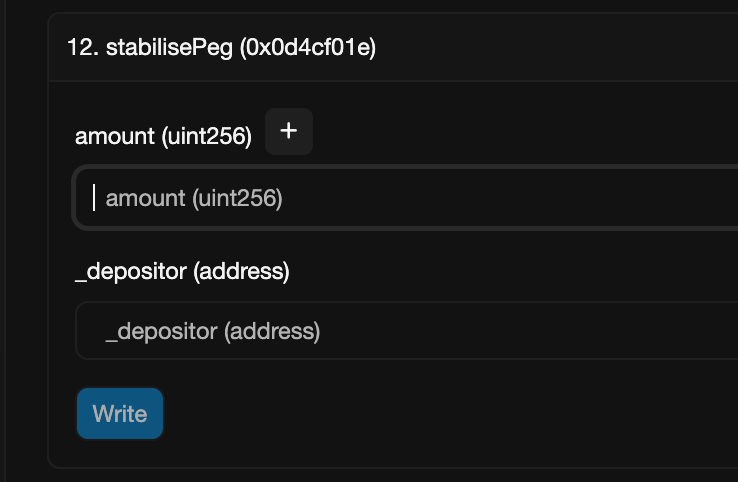This screenshot has height=482, width=738.
Task: Click the _depositor (address) input field
Action: click(x=407, y=331)
